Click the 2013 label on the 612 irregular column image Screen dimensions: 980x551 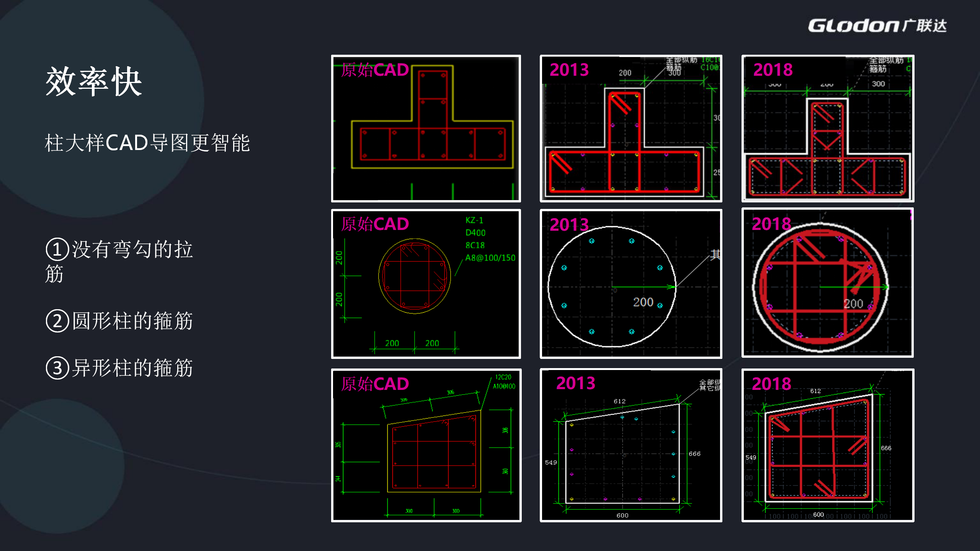point(576,383)
